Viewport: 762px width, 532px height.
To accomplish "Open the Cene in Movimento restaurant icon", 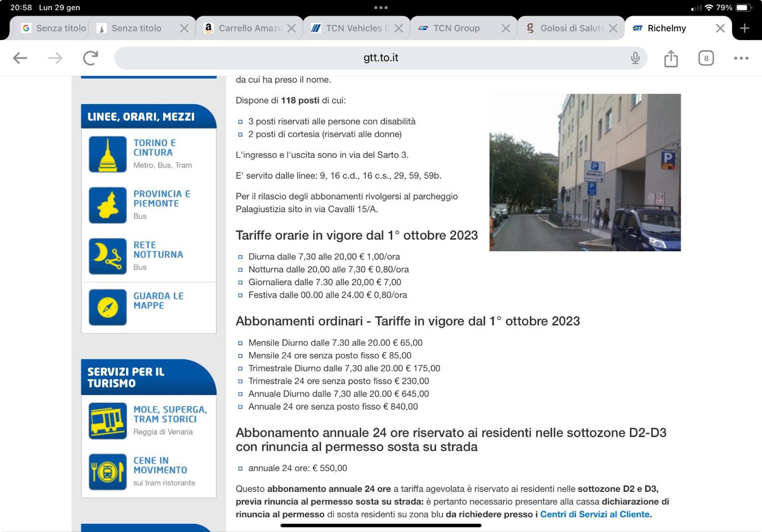I will pos(108,472).
